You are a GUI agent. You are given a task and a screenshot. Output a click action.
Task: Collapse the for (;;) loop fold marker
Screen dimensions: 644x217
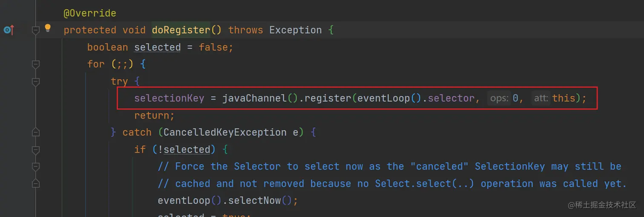click(x=36, y=64)
